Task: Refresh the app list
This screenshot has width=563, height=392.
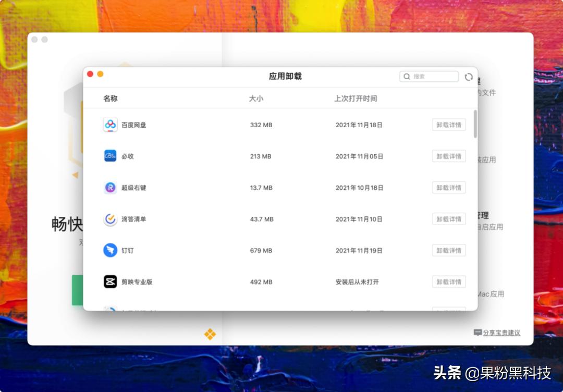Action: point(468,76)
